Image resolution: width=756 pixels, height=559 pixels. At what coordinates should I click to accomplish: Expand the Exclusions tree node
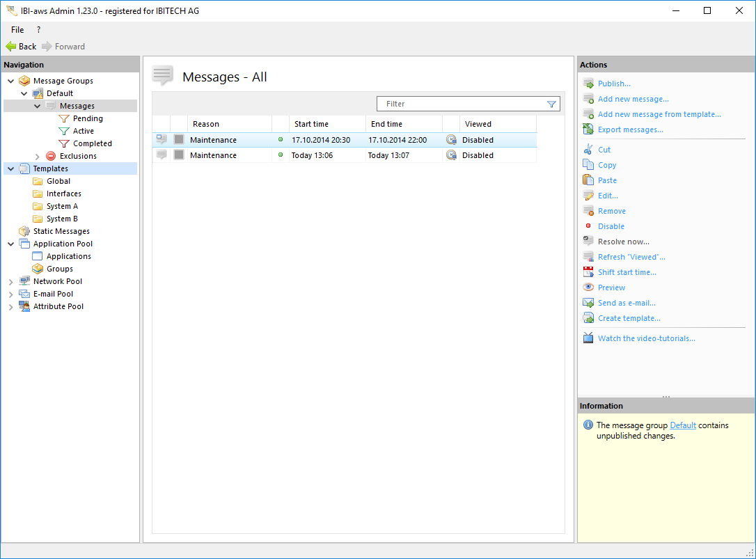(x=38, y=157)
